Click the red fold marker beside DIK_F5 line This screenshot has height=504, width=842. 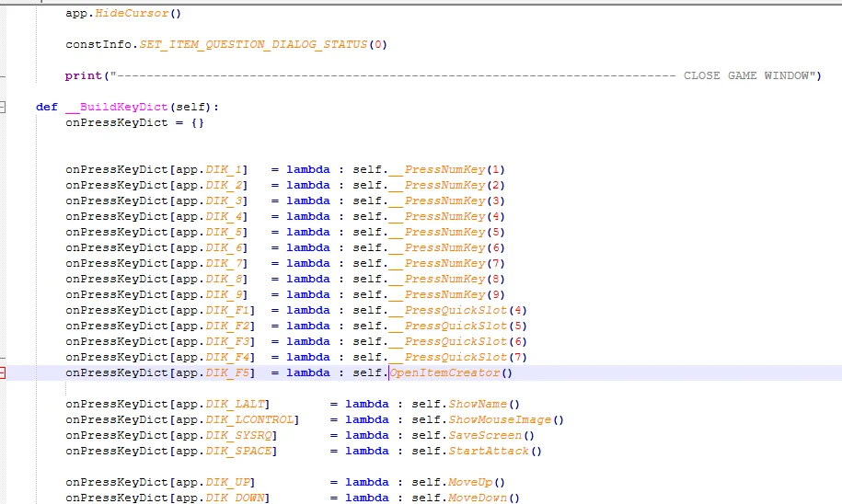[x=3, y=372]
